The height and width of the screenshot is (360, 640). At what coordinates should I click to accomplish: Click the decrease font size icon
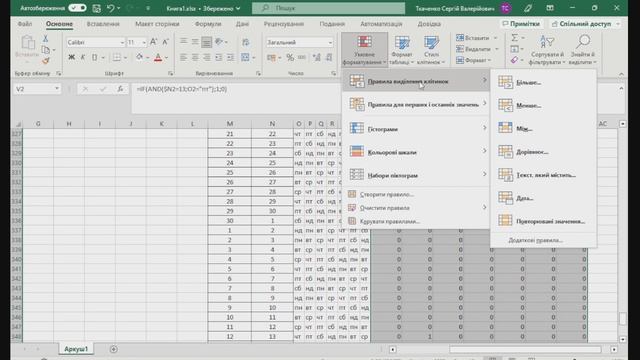coord(165,42)
